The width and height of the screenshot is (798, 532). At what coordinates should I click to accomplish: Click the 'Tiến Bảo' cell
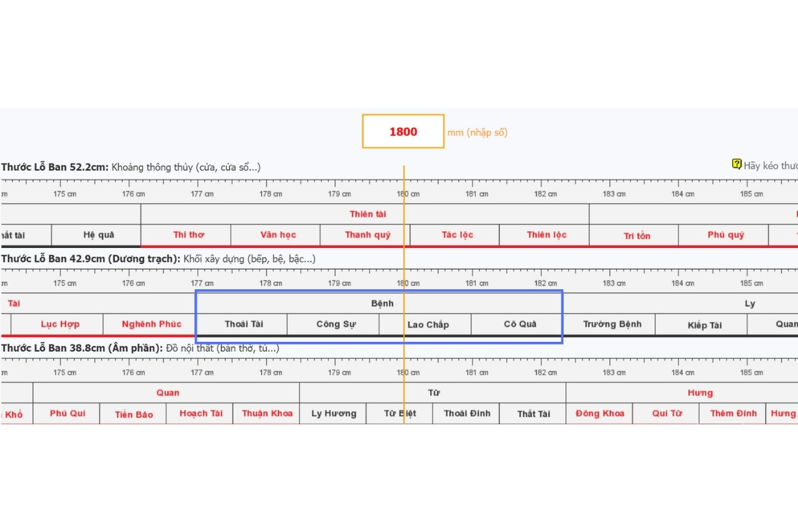tap(133, 414)
